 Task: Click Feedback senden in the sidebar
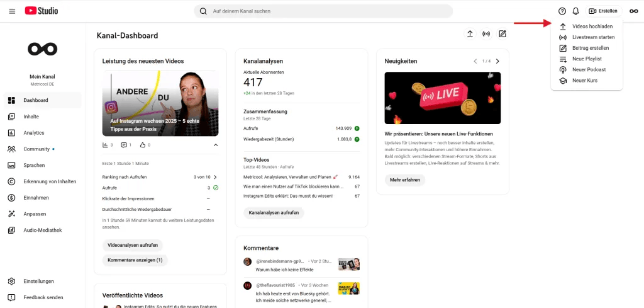coord(43,297)
